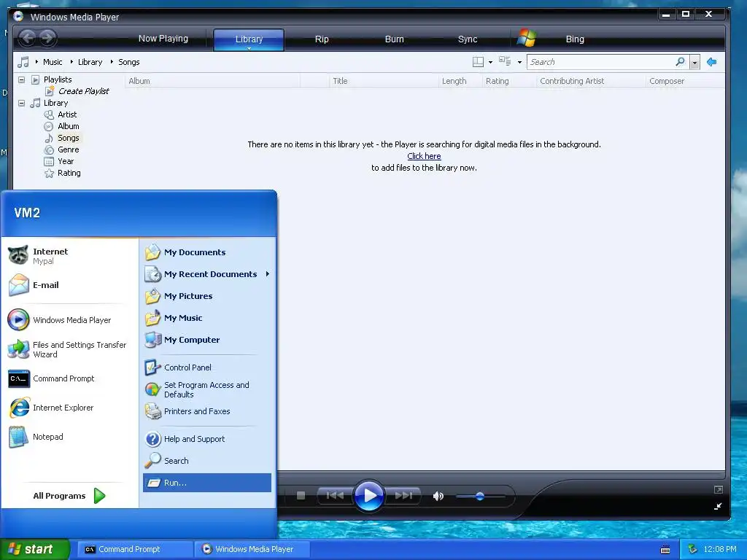Expand My Recent Documents submenu
Screen dimensions: 747x560
pyautogui.click(x=268, y=274)
